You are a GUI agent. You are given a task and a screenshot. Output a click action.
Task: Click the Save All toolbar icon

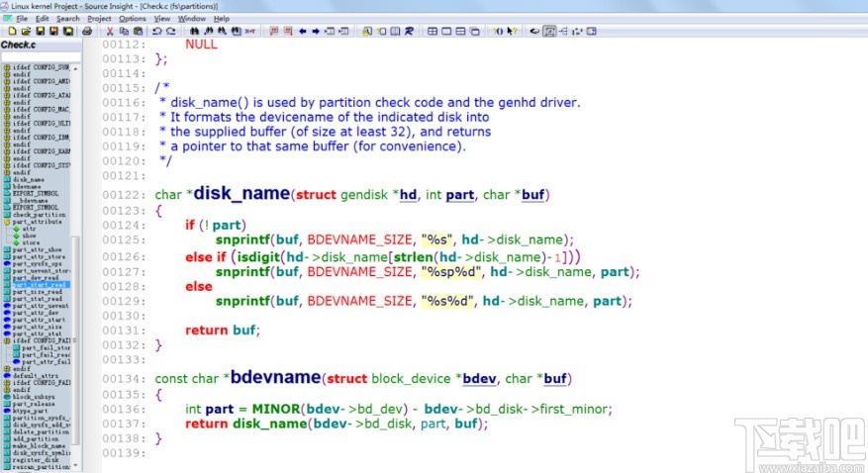pyautogui.click(x=68, y=32)
